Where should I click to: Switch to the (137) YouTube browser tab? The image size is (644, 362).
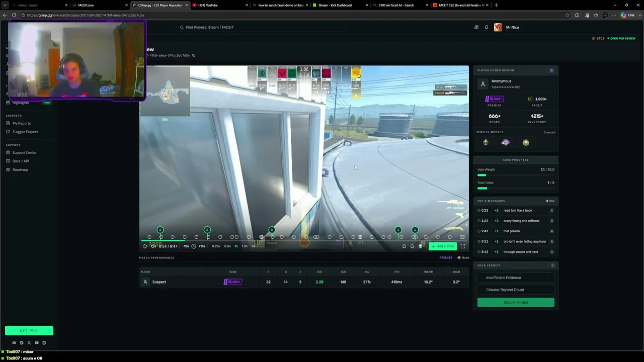pos(219,5)
